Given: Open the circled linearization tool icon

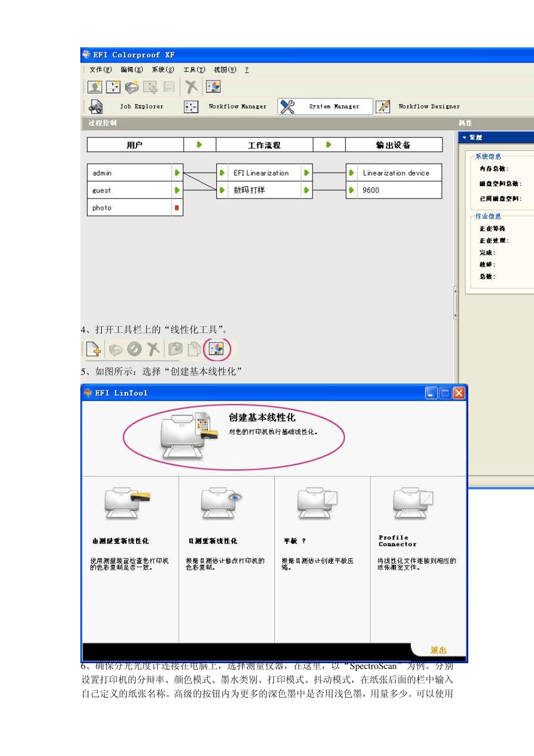Looking at the screenshot, I should click(x=216, y=349).
